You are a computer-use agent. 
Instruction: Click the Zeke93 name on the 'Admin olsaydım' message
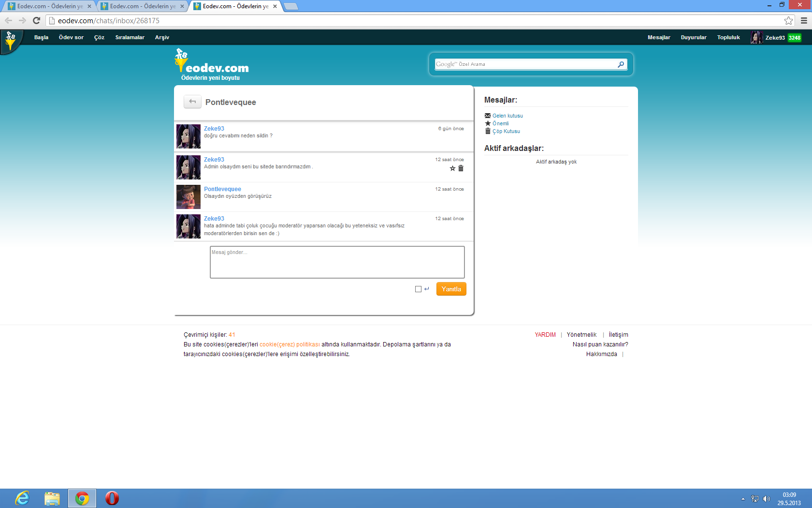click(214, 160)
